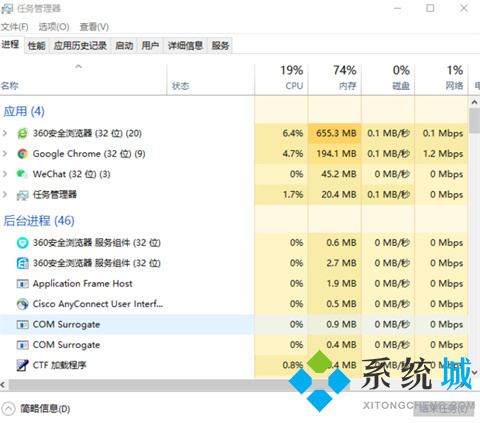The image size is (480, 423).
Task: Sort processes by CPU column
Action: 281,79
